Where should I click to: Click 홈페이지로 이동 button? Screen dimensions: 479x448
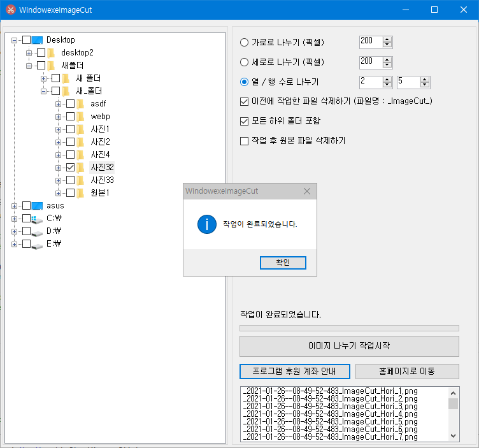coord(407,372)
